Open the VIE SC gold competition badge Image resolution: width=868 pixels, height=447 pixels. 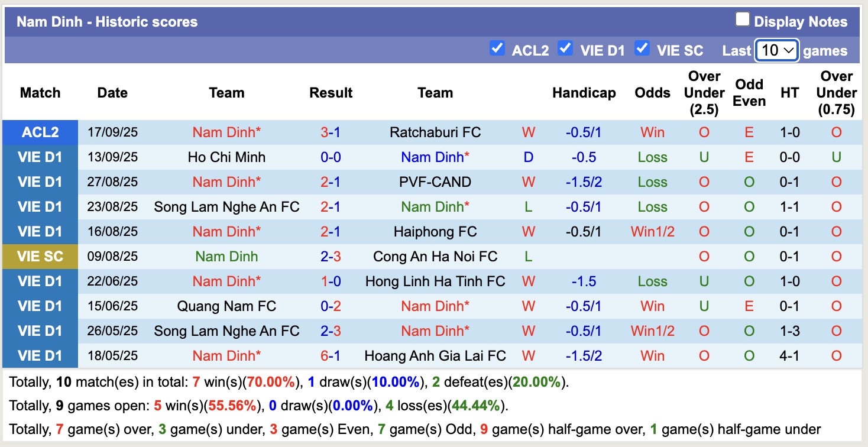40,256
